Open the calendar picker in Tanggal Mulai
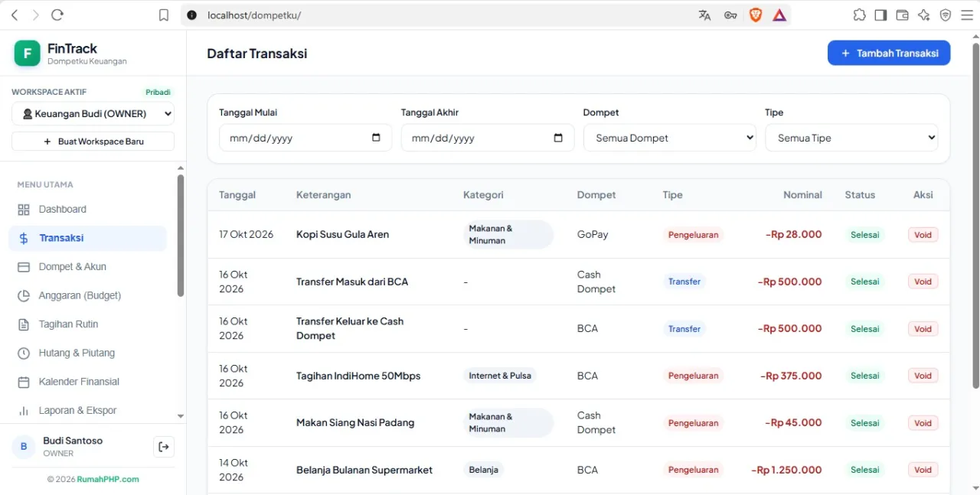The image size is (980, 495). click(x=376, y=138)
